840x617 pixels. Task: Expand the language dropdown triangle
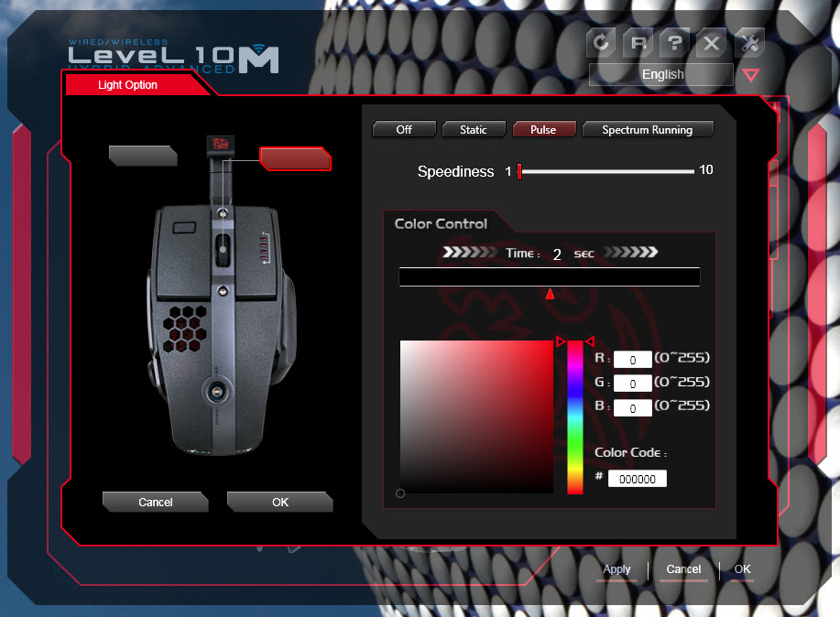point(750,75)
